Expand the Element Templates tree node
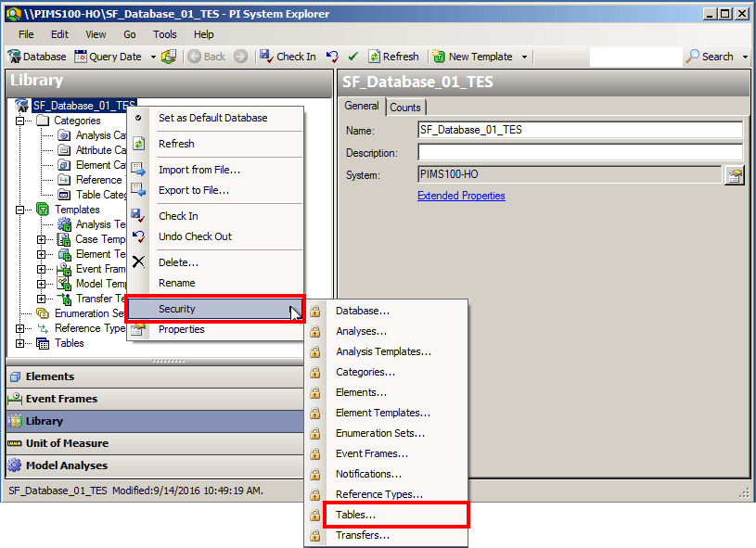756x548 pixels. pyautogui.click(x=42, y=254)
